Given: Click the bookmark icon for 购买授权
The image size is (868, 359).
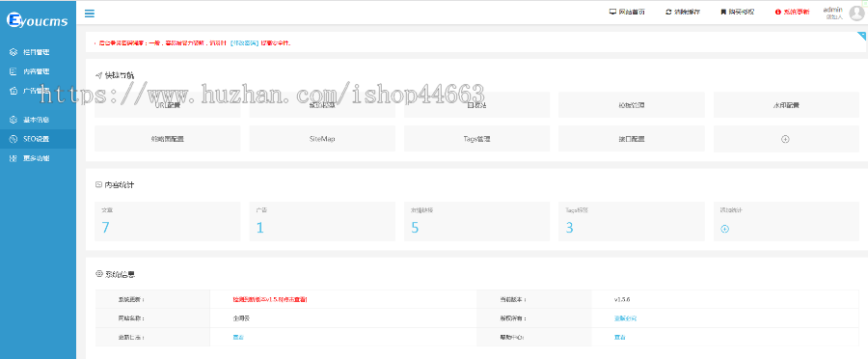Looking at the screenshot, I should 723,12.
